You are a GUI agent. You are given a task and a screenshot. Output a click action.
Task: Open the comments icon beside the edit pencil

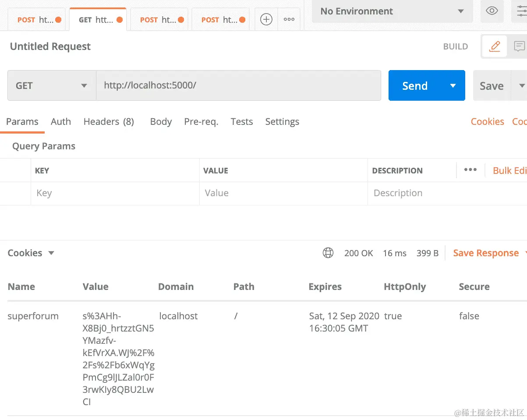tap(520, 46)
